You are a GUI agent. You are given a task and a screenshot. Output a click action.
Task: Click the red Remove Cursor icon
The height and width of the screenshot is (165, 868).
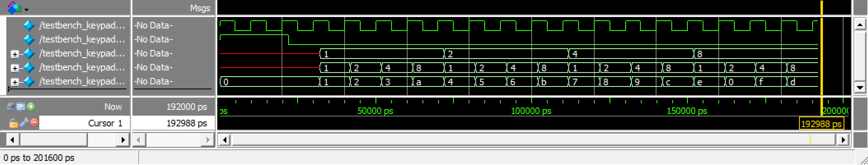pos(34,123)
